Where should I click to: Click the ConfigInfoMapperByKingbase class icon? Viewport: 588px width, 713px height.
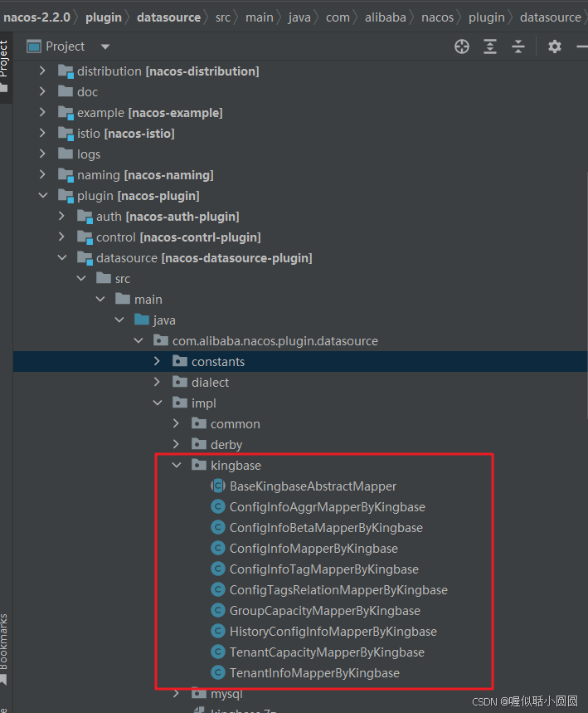218,548
